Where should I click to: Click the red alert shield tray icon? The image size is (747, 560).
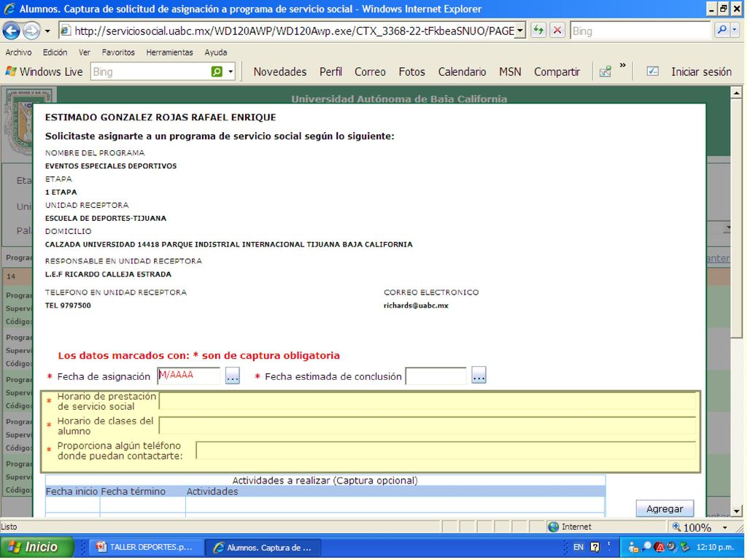point(659,547)
